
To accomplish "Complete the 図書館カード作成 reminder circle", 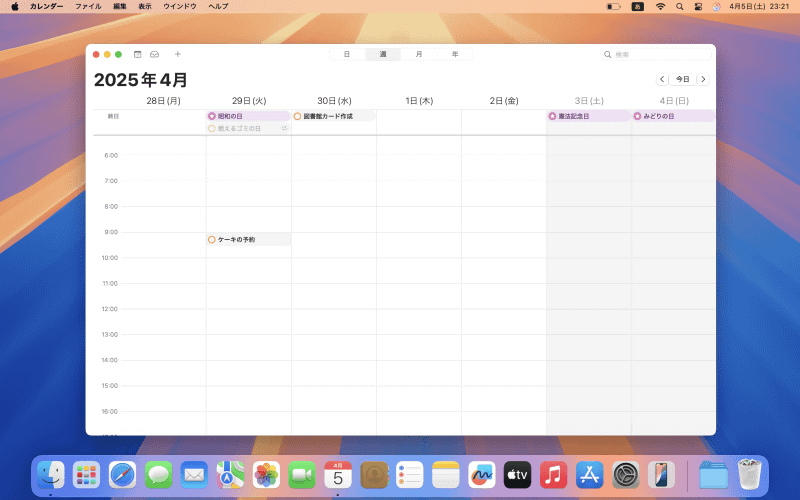I will tap(297, 116).
